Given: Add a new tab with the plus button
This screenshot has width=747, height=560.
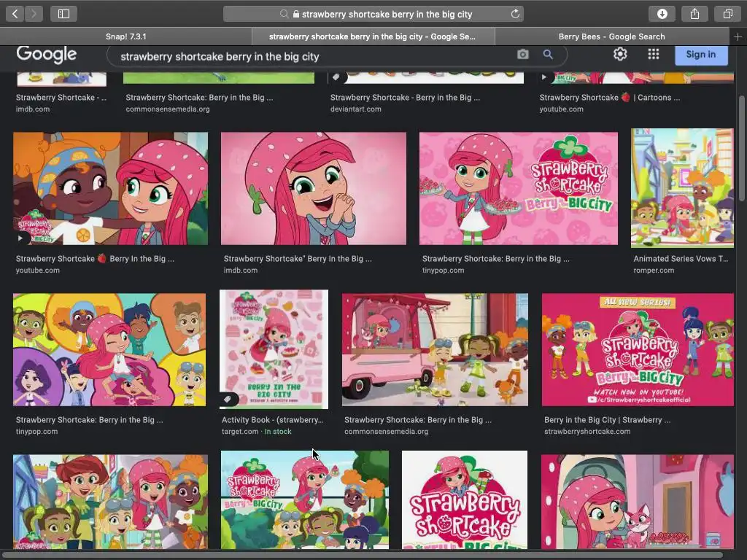Looking at the screenshot, I should [738, 36].
